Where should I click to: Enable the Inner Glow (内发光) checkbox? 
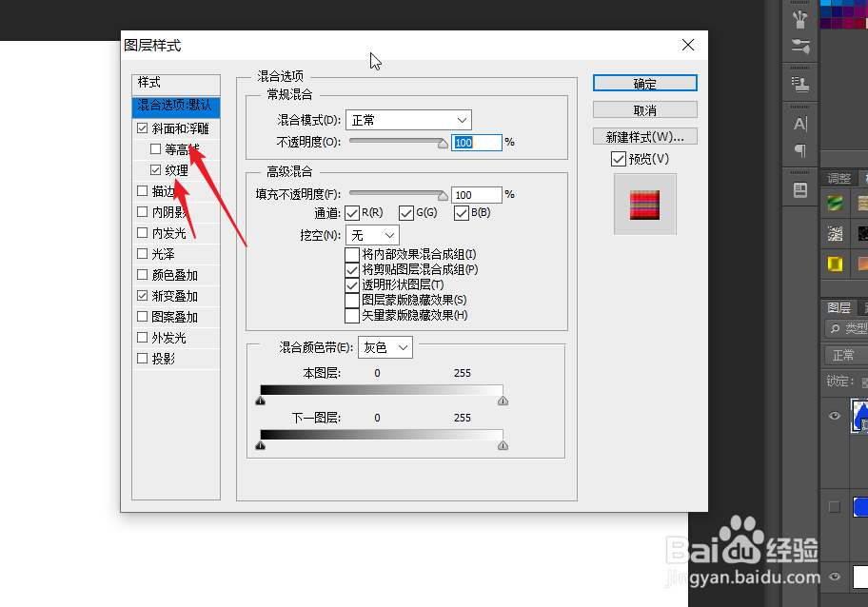(142, 233)
